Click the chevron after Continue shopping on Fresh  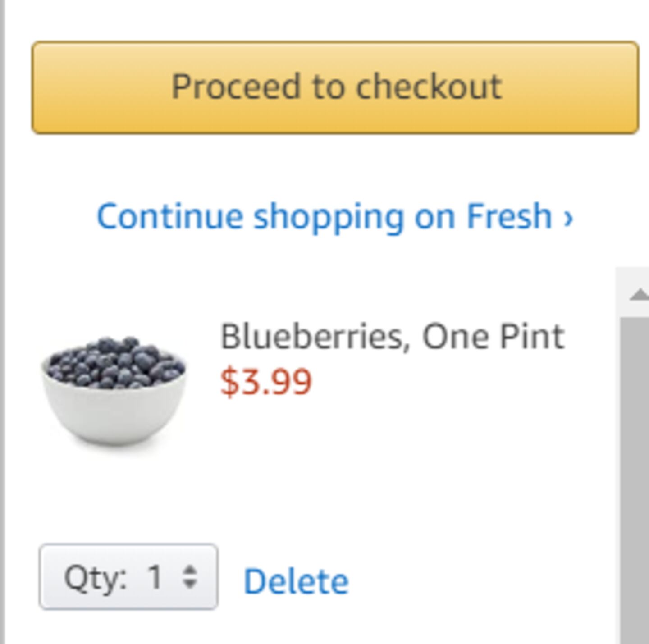coord(568,218)
